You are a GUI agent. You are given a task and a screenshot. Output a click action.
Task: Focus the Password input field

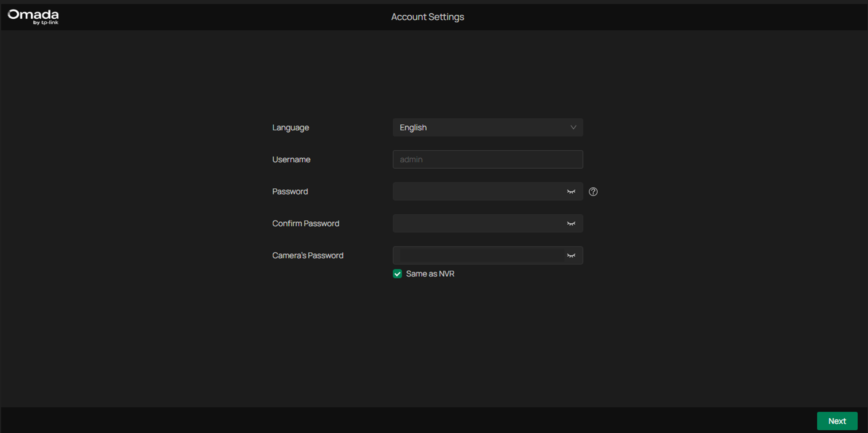click(x=488, y=191)
